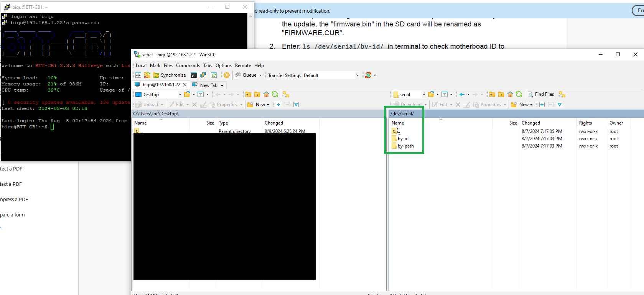Close the biqu@192.168.1.22 session tab
The image size is (644, 295).
point(185,85)
